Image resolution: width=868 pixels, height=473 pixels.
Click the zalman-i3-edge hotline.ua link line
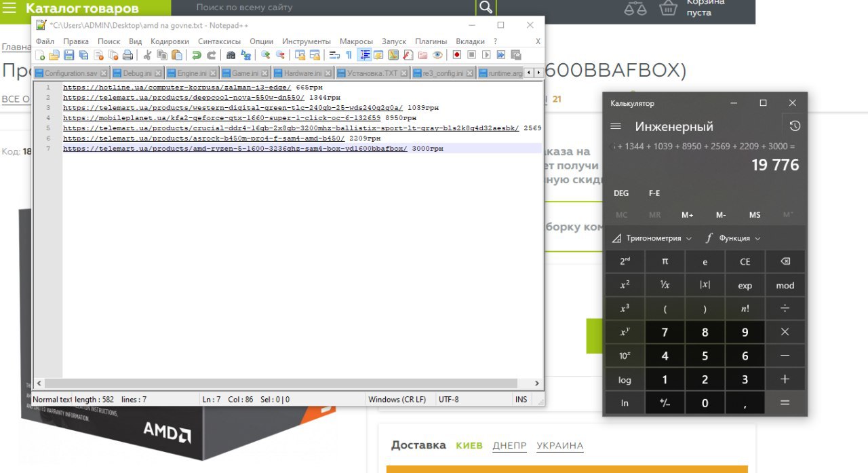(x=177, y=88)
